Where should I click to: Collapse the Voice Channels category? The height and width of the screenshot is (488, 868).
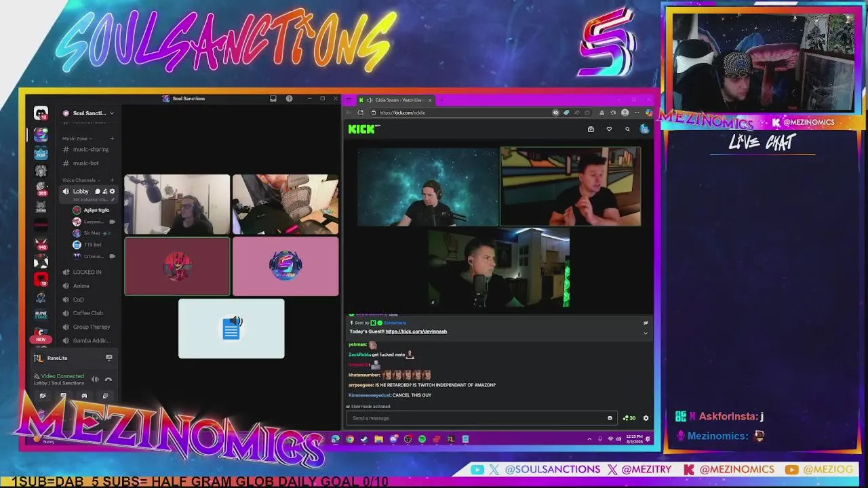pyautogui.click(x=81, y=180)
